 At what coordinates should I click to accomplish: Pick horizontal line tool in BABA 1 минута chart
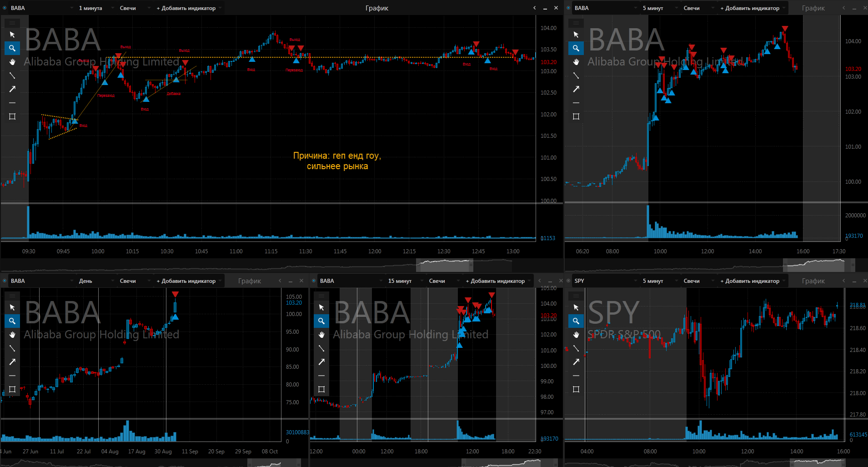[12, 103]
